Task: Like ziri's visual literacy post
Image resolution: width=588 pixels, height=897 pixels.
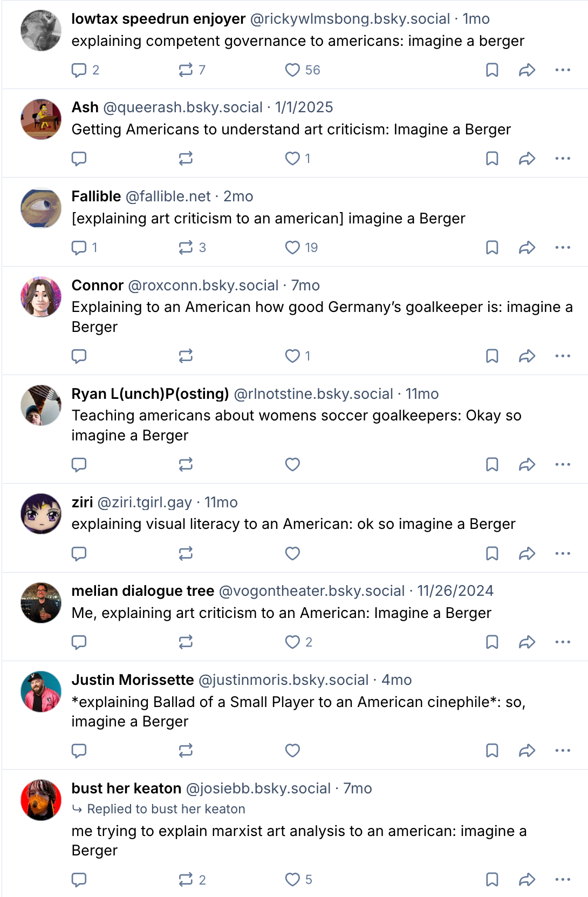Action: [292, 554]
